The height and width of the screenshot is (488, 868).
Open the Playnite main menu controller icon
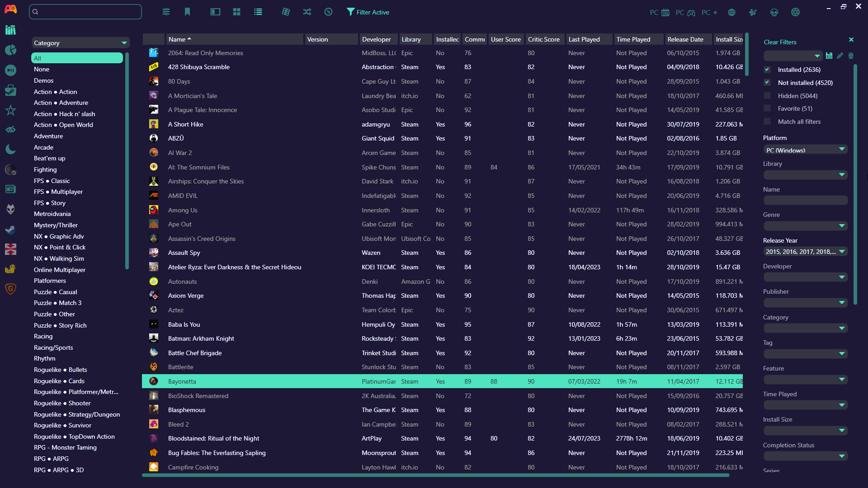tap(10, 9)
